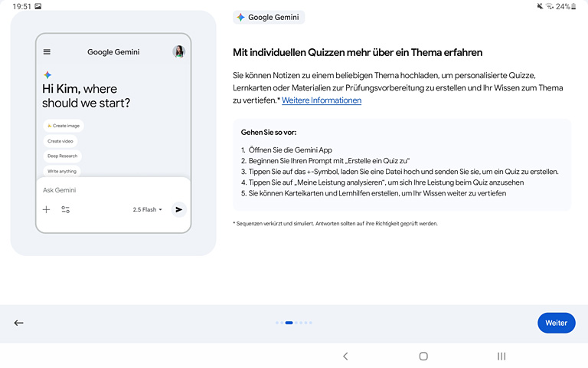Tap the active page indicator dot
Image resolution: width=588 pixels, height=368 pixels.
click(x=289, y=323)
